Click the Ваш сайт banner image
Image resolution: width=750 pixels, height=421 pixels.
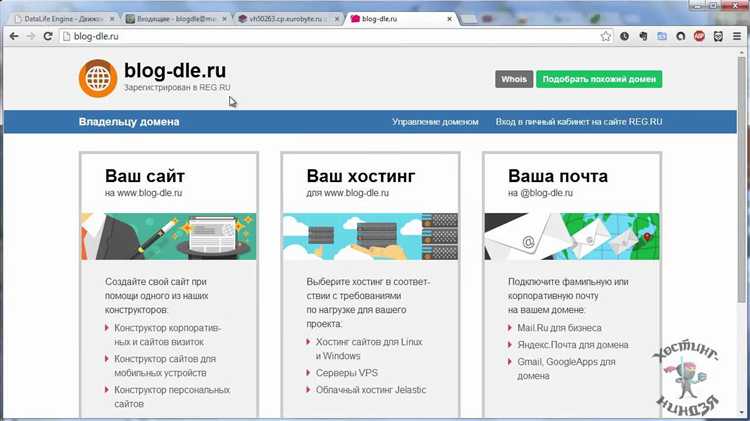click(x=169, y=236)
